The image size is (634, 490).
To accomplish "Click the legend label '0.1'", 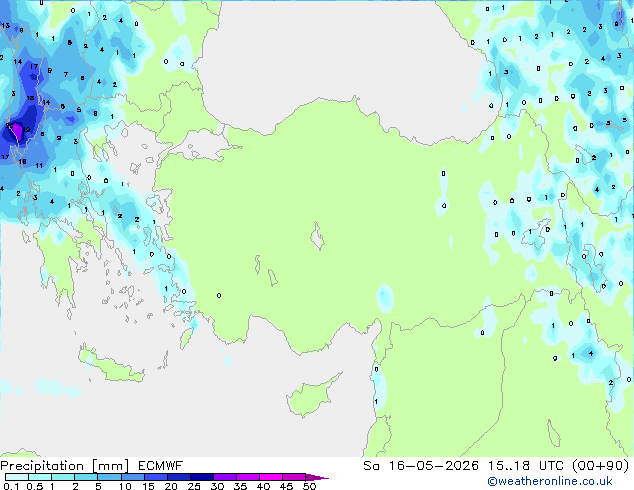I will [x=11, y=486].
